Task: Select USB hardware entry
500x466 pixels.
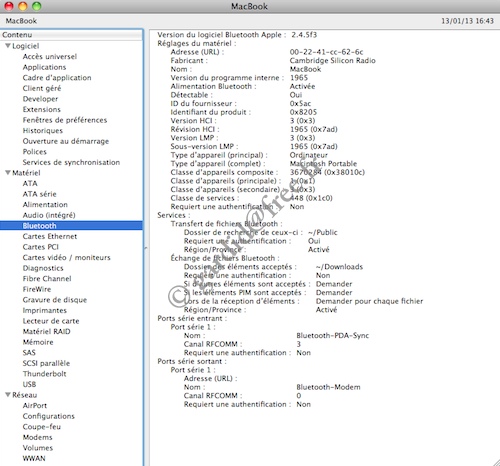Action: (29, 384)
